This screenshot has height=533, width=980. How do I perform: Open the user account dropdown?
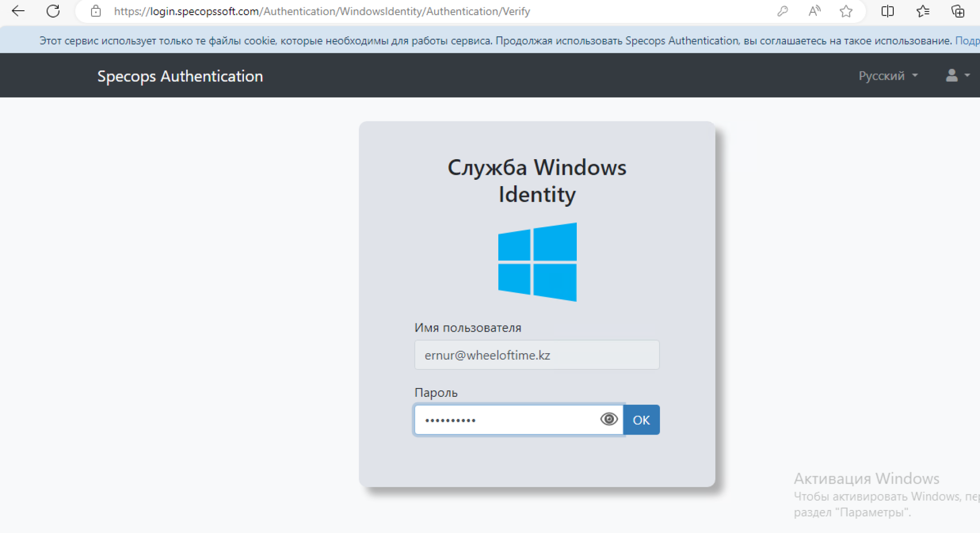(957, 75)
